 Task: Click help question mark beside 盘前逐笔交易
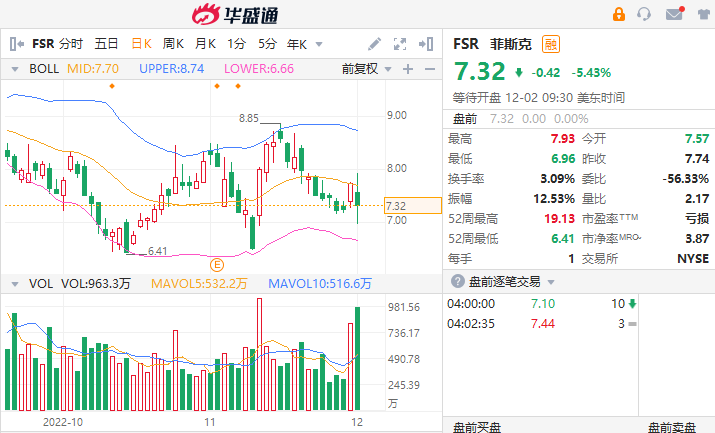coord(458,281)
